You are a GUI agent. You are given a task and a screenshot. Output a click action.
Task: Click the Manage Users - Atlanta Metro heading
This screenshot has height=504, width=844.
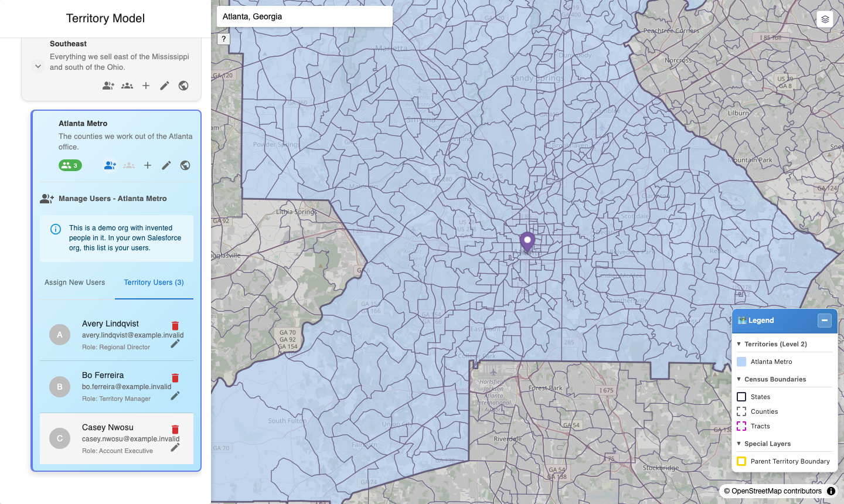pos(113,199)
